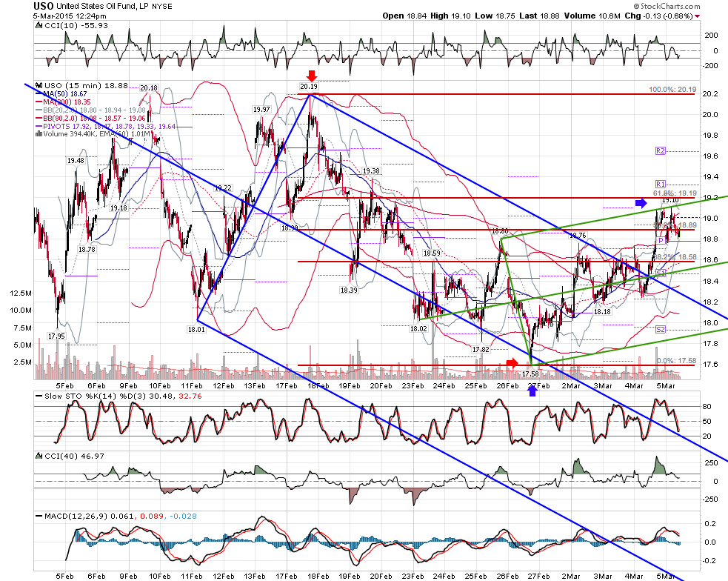Click the "Volume 10.6M" header value

point(592,16)
